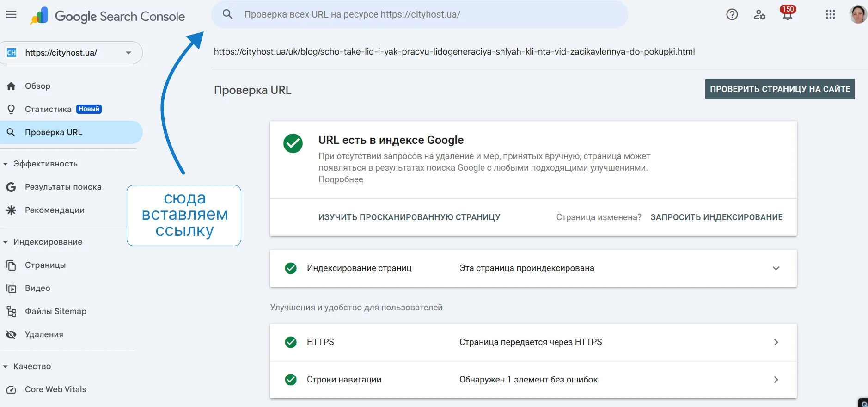Follow the Подробнее link

[x=341, y=179]
